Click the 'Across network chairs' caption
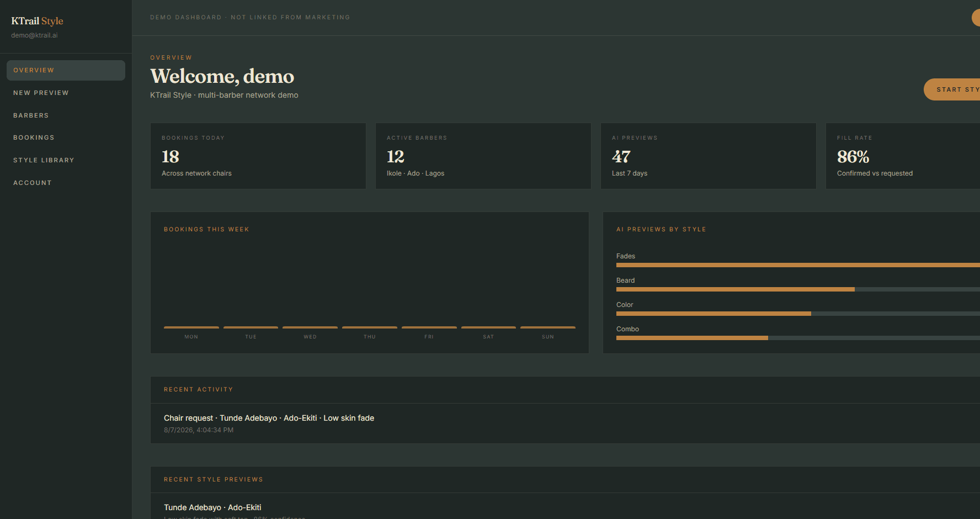This screenshot has height=519, width=980. click(196, 173)
